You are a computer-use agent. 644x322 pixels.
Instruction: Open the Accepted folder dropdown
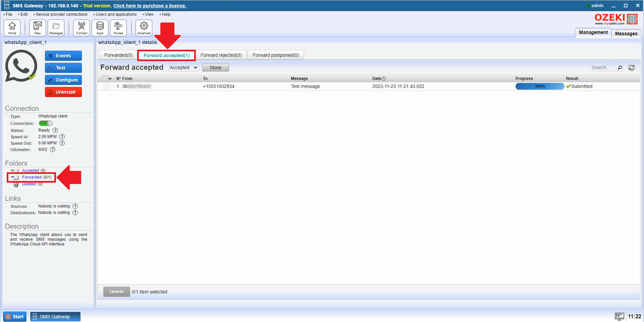tap(183, 67)
